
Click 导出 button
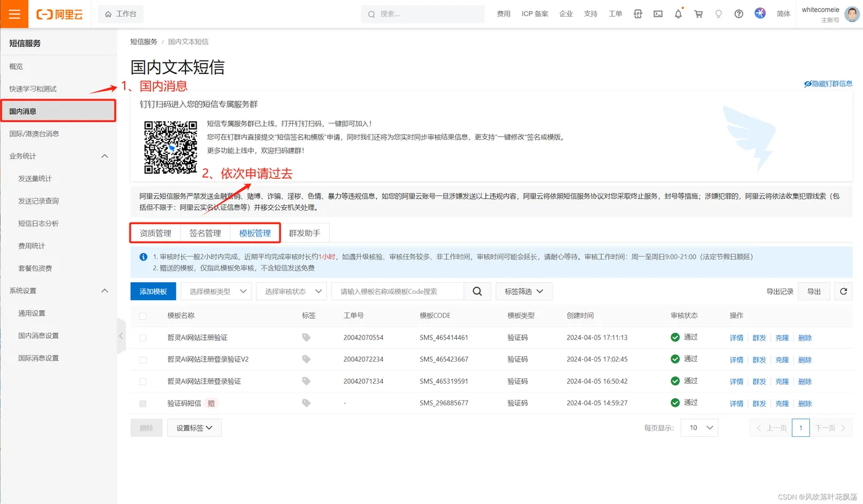(814, 291)
